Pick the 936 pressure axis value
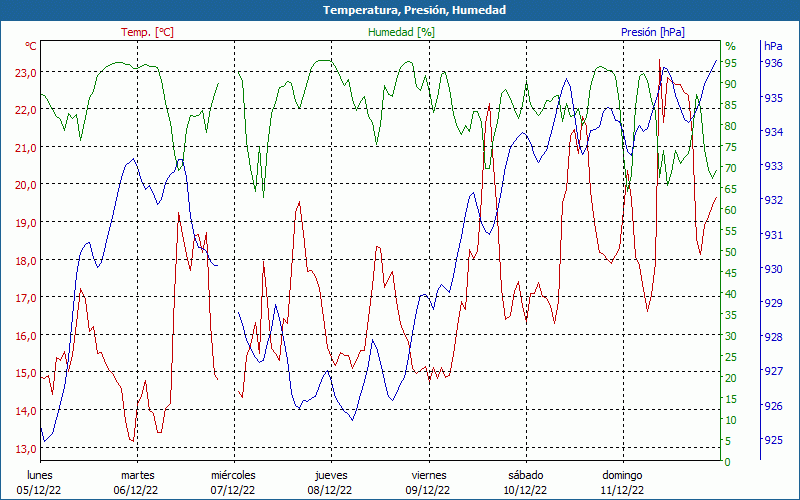 coord(772,63)
